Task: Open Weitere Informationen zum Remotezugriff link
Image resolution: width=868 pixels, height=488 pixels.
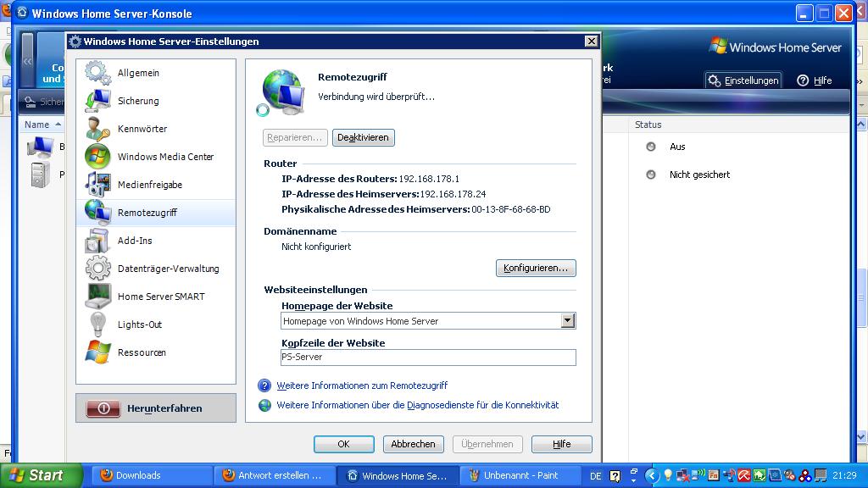Action: (x=362, y=385)
